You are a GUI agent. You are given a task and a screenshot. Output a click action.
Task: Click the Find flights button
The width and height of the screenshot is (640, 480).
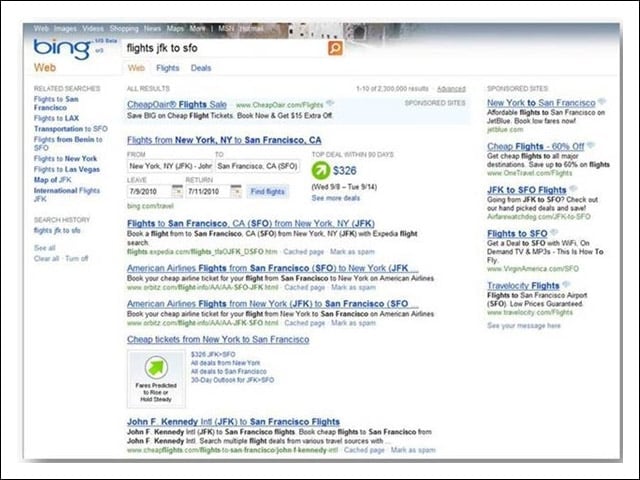pos(267,191)
